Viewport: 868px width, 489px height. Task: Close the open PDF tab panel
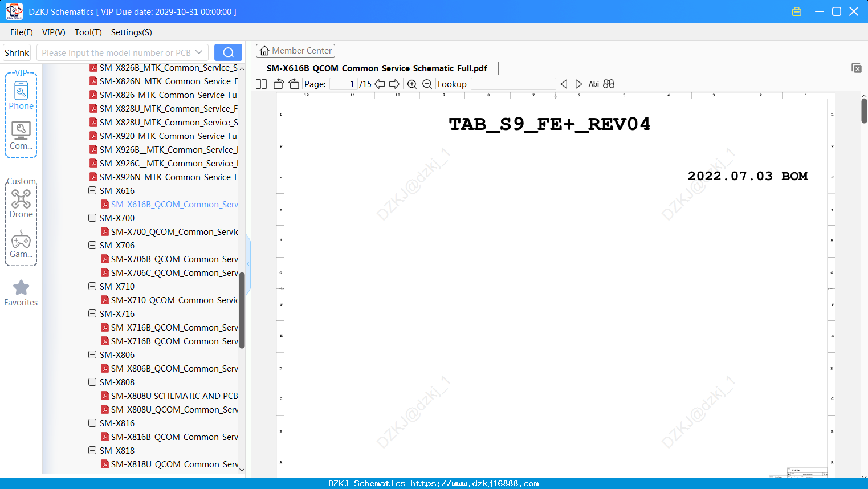coord(857,68)
